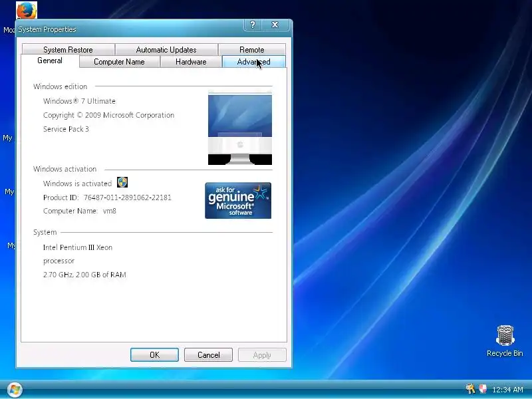Viewport: 532px width, 399px height.
Task: Open the Computer Name tab
Action: tap(119, 62)
